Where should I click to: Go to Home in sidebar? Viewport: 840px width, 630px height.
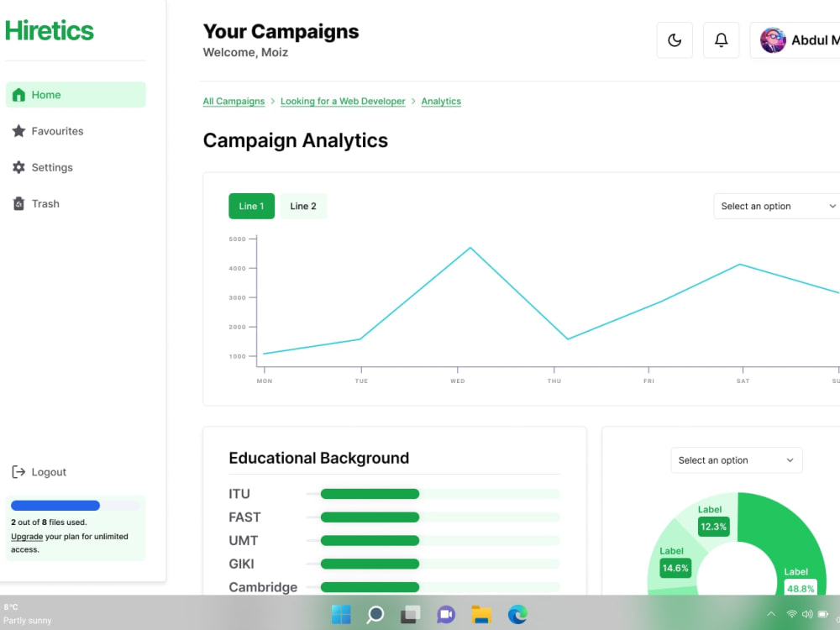pos(76,95)
